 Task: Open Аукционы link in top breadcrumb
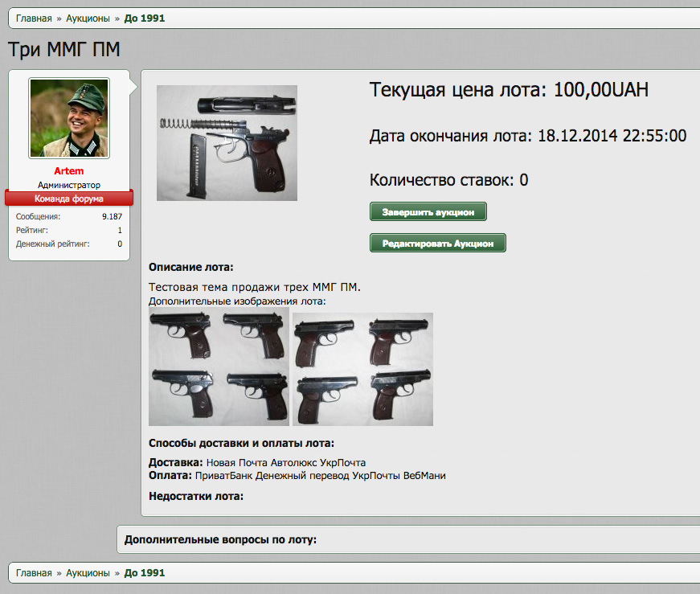[88, 18]
